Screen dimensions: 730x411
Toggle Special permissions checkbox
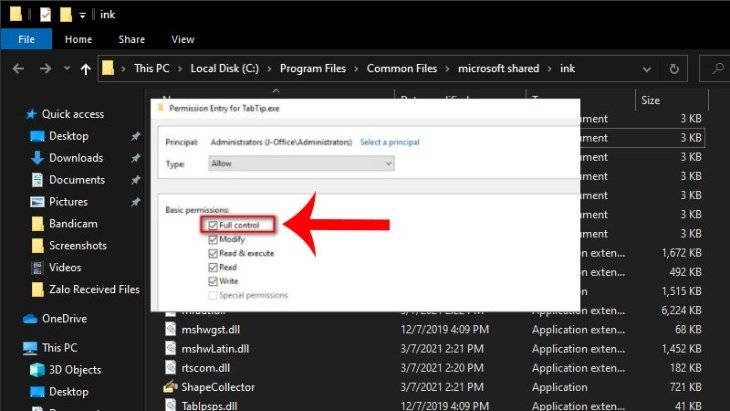click(213, 295)
